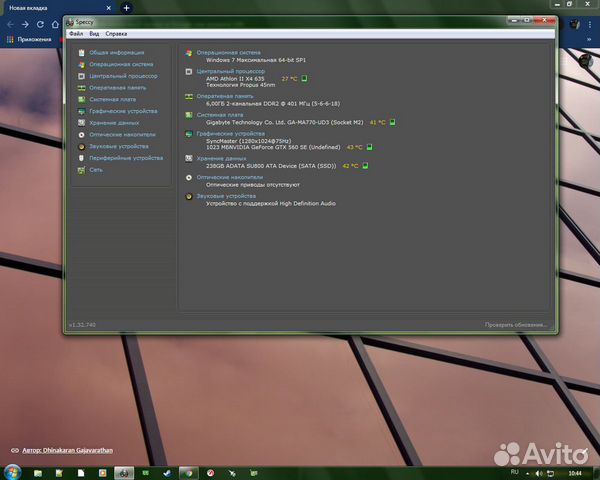
Task: Go back in the browser
Action: coord(10,24)
